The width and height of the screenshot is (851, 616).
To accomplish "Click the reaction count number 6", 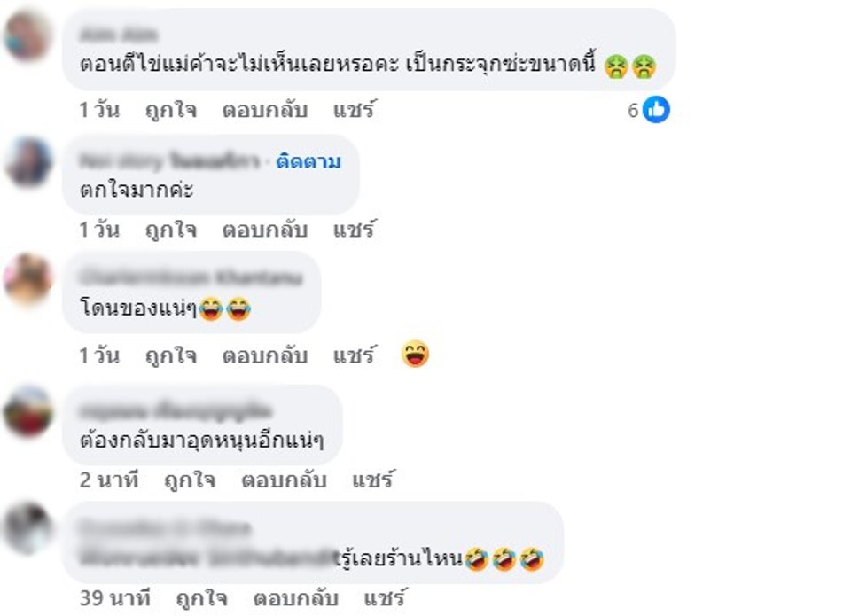I will click(x=633, y=111).
